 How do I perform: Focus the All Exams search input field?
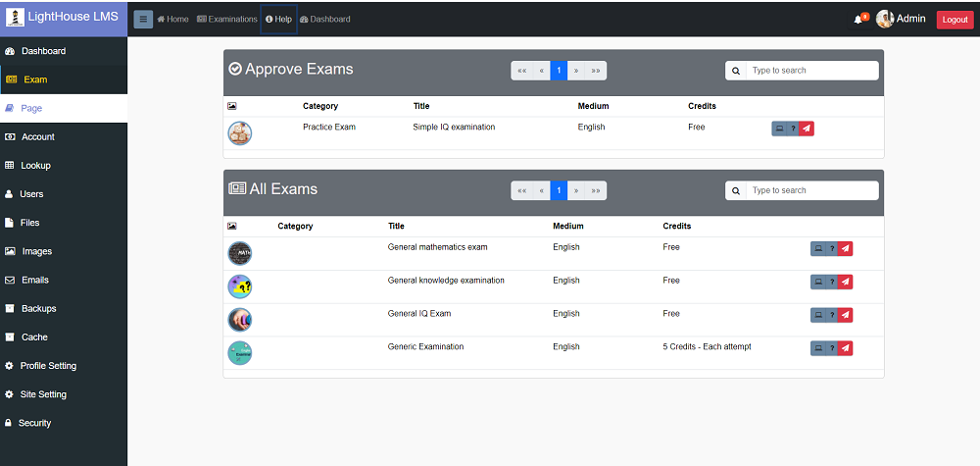811,190
